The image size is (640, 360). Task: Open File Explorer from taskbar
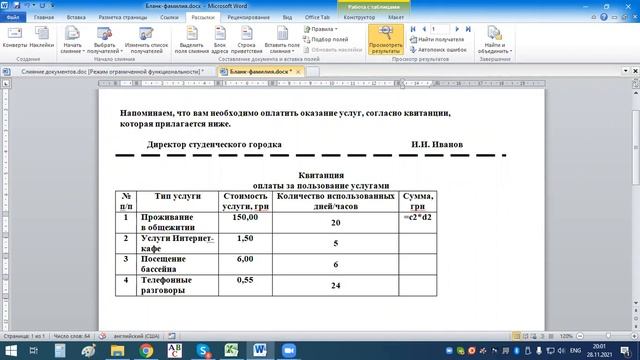[x=117, y=351]
